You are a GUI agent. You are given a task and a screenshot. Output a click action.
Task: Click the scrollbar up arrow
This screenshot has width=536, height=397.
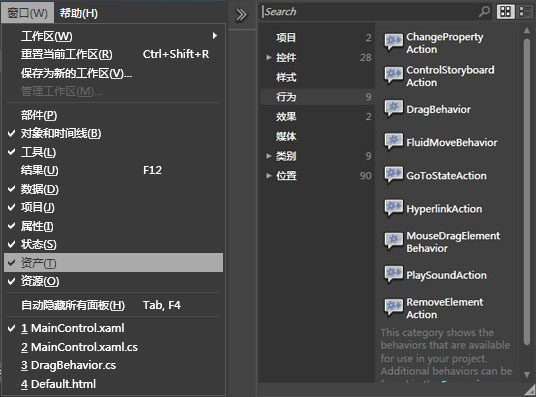[x=527, y=30]
